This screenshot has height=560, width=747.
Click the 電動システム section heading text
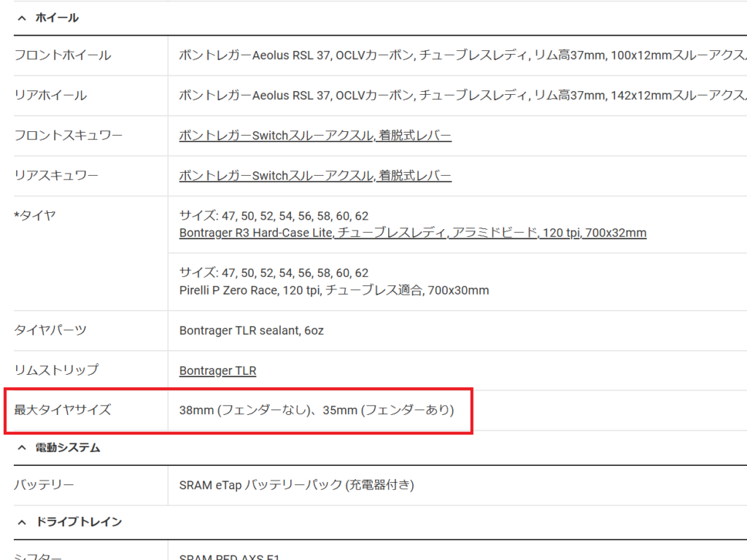click(68, 448)
